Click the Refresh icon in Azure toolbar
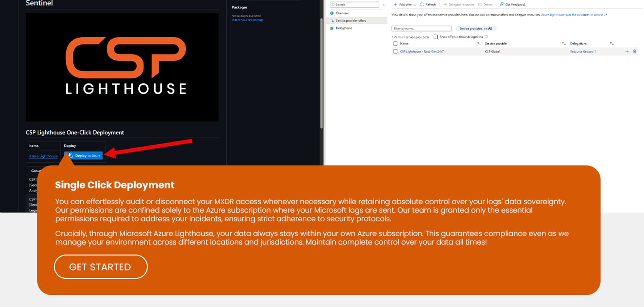Image resolution: width=644 pixels, height=307 pixels. pyautogui.click(x=422, y=4)
